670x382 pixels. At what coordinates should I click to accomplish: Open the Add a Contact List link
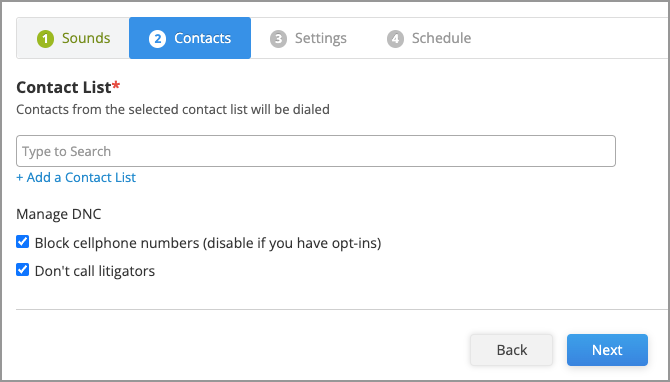coord(76,177)
